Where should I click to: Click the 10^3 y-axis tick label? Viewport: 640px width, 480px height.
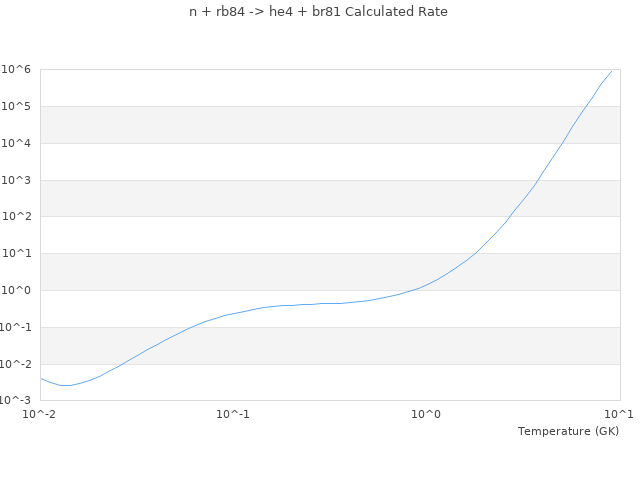19,180
